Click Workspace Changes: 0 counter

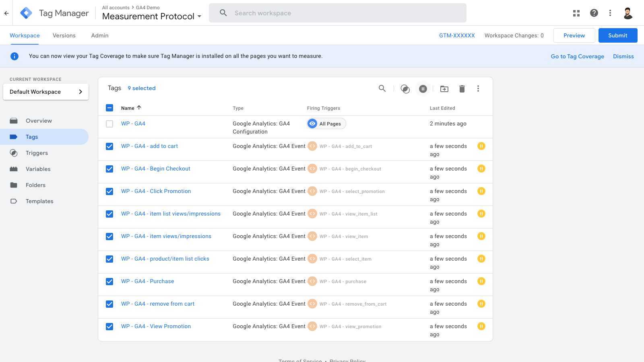514,35
